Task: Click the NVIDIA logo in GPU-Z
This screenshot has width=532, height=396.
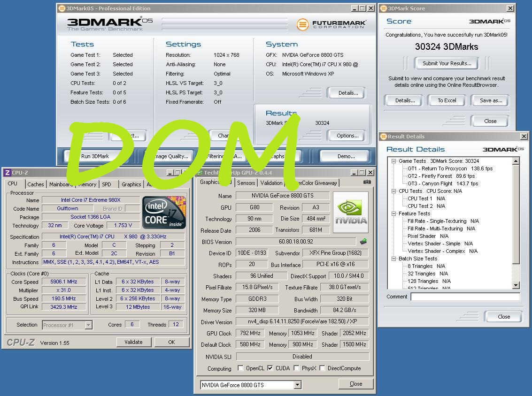Action: pos(351,212)
